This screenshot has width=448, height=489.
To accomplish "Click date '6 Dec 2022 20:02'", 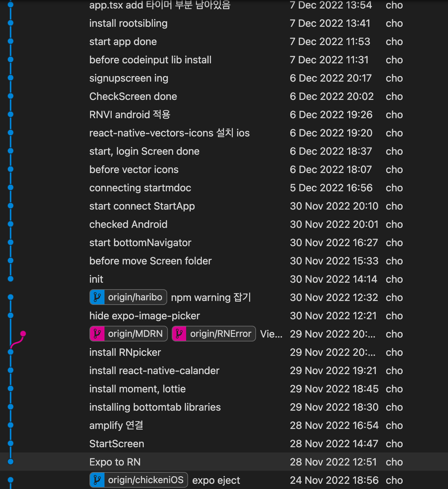I will pyautogui.click(x=332, y=96).
